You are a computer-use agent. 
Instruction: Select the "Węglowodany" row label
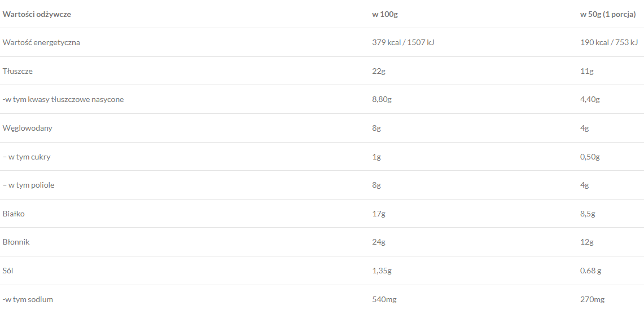coord(28,128)
